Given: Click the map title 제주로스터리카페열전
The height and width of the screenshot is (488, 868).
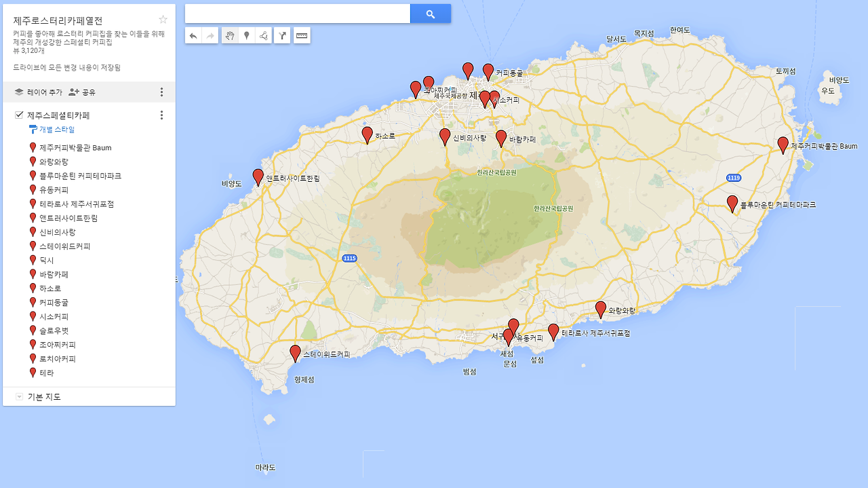Looking at the screenshot, I should click(x=58, y=20).
